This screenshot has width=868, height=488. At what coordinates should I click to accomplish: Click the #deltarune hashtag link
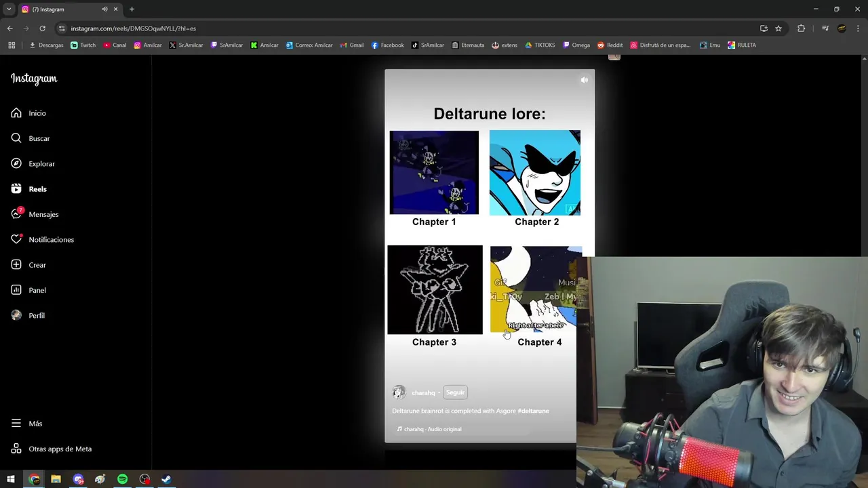533,411
